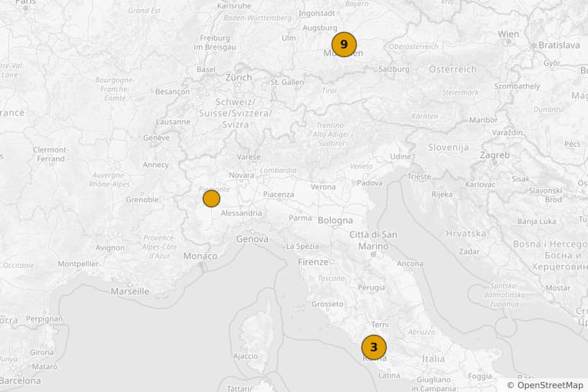Click the Österreich country label

tap(452, 70)
